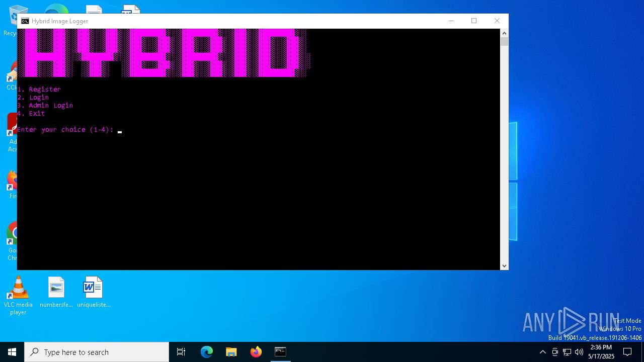Close the Hybrid Image Logger window

[x=497, y=21]
